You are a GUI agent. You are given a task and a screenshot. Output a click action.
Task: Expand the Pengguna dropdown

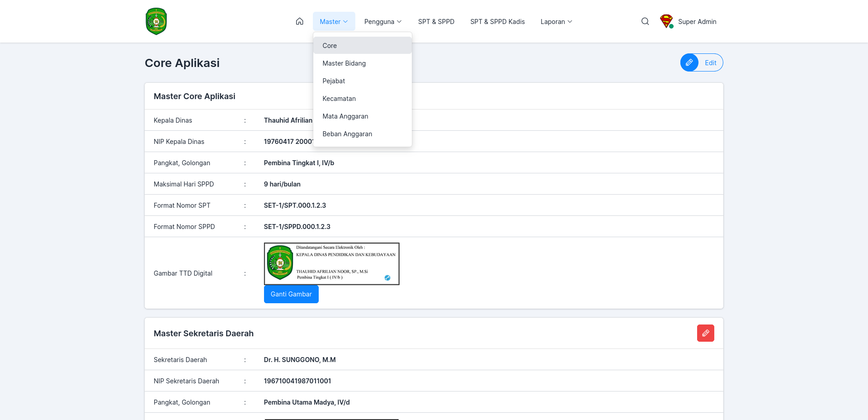pyautogui.click(x=383, y=21)
